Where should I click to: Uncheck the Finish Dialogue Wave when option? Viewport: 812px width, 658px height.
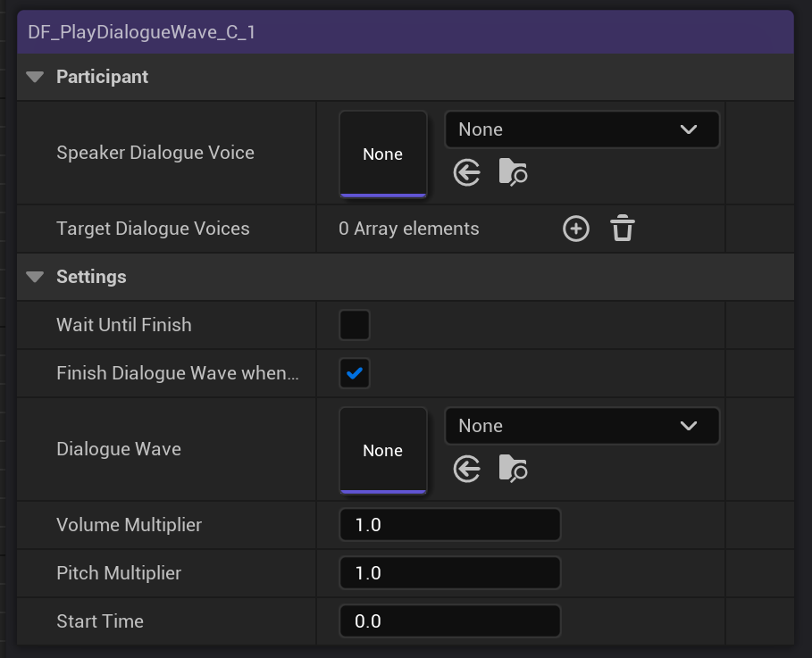click(x=355, y=373)
